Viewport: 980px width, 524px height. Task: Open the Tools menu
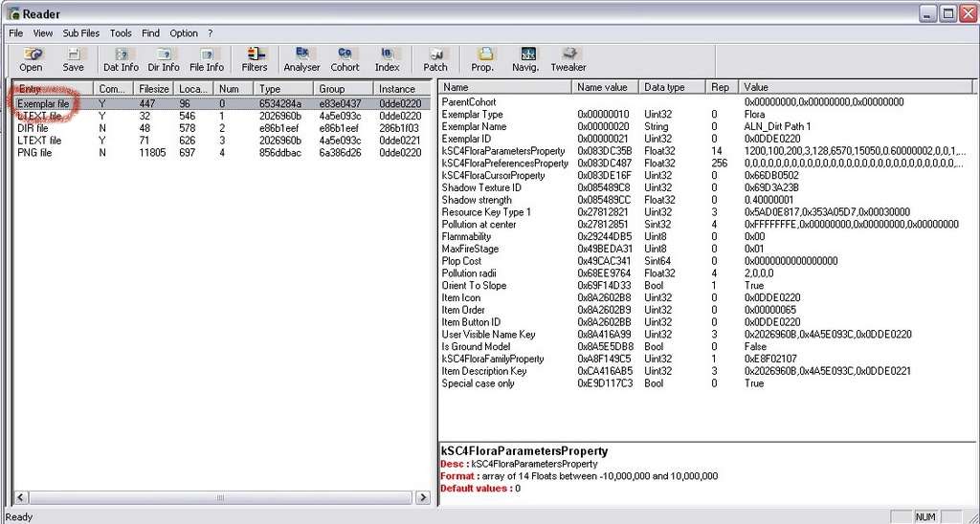coord(121,33)
